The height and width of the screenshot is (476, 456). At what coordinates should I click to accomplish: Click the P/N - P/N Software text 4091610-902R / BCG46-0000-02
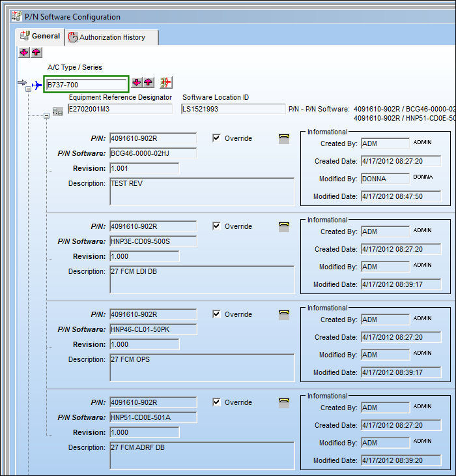(x=405, y=109)
